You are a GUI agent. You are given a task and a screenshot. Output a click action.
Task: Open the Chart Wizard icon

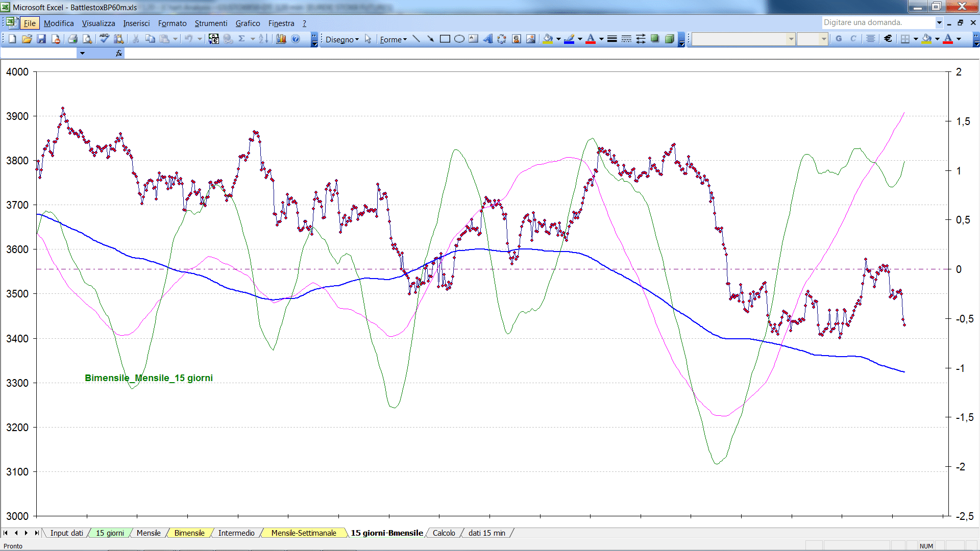point(281,39)
